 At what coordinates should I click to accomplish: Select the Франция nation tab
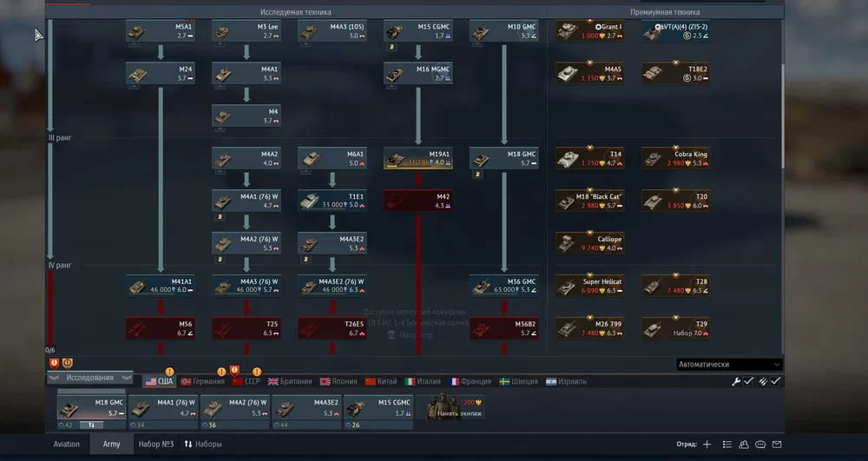(470, 381)
